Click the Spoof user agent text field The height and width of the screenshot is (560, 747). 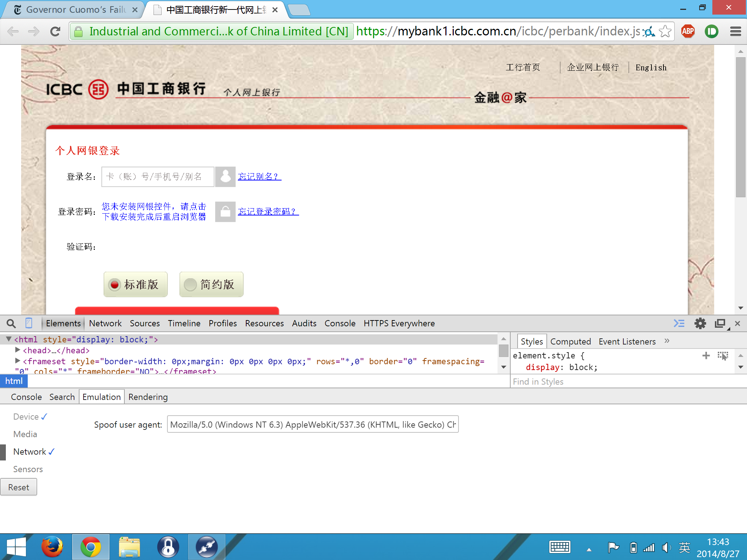click(313, 424)
